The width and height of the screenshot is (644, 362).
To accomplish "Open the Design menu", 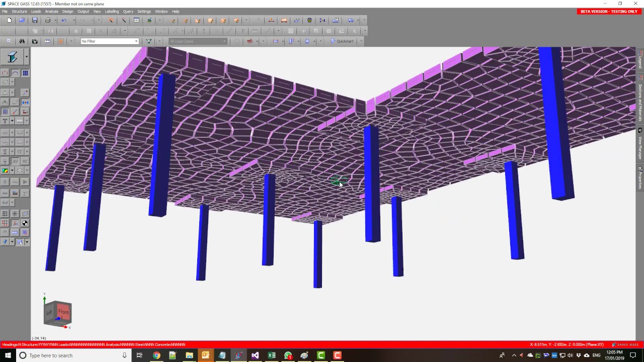I will click(67, 11).
